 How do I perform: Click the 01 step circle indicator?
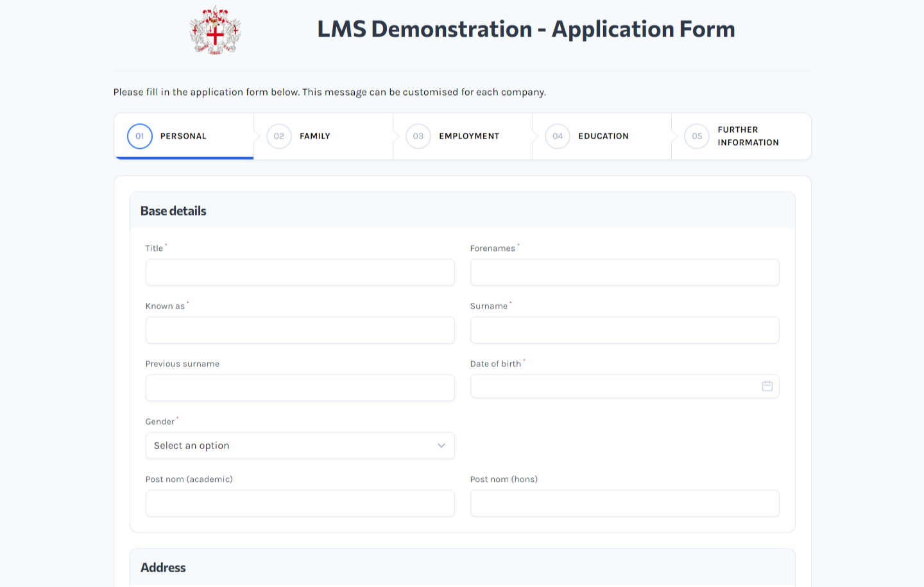coord(139,136)
